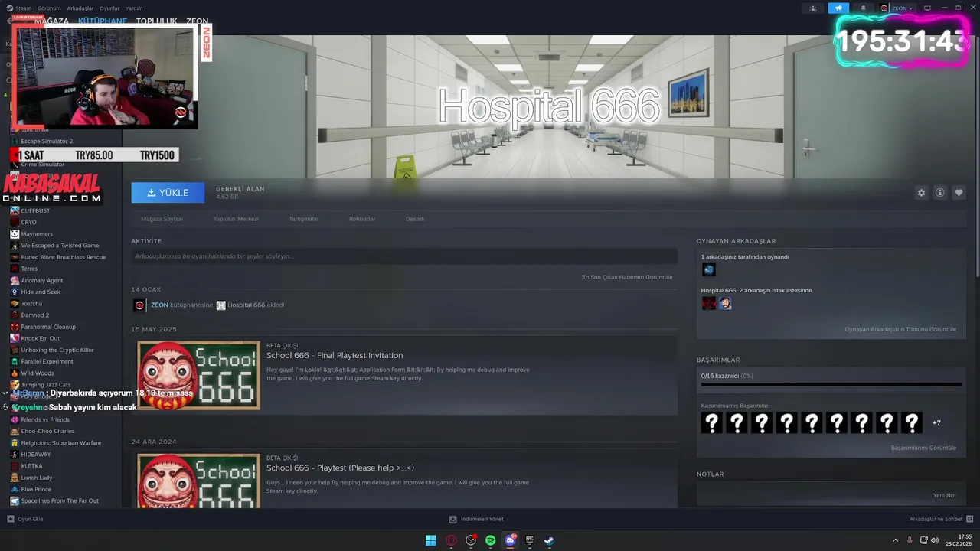Open the Görünüm menu
This screenshot has width=980, height=551.
[x=49, y=8]
